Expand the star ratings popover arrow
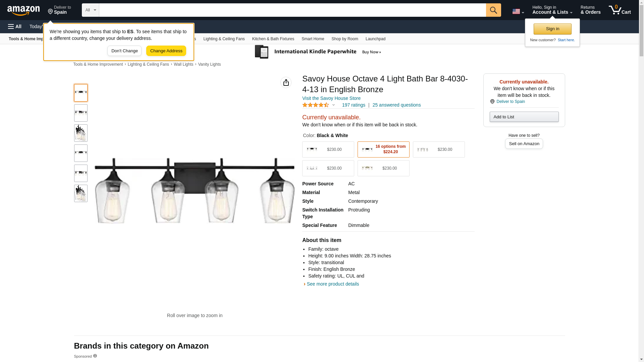The height and width of the screenshot is (362, 644). tap(333, 105)
